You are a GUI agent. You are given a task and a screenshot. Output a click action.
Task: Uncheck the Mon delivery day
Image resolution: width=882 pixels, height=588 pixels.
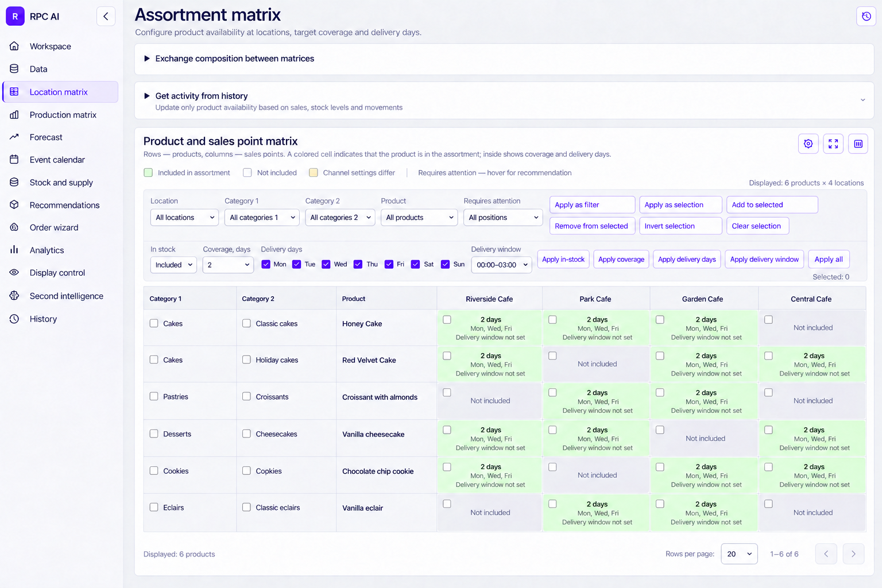pos(266,264)
